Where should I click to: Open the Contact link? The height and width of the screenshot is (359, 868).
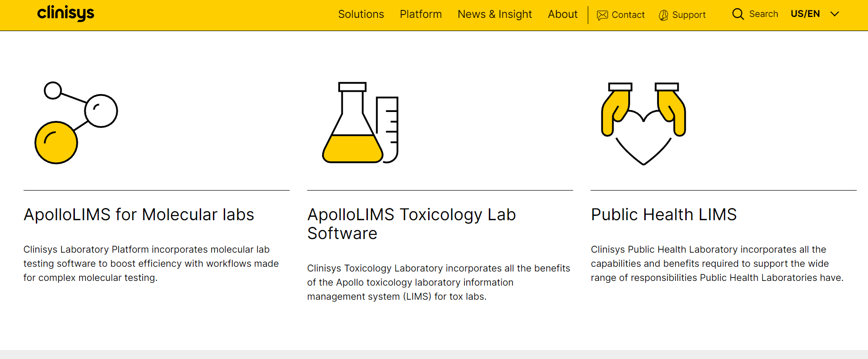coord(628,15)
